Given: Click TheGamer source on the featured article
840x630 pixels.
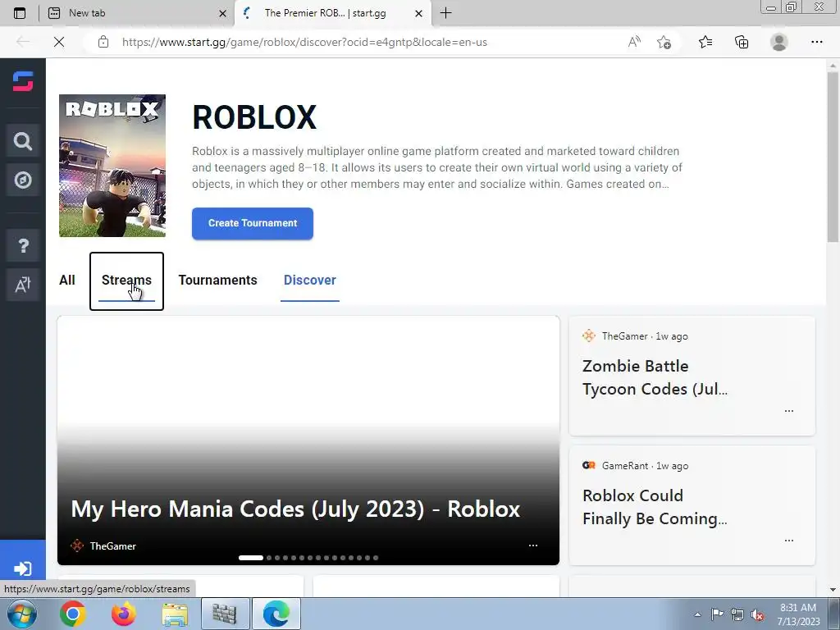Looking at the screenshot, I should coord(103,546).
